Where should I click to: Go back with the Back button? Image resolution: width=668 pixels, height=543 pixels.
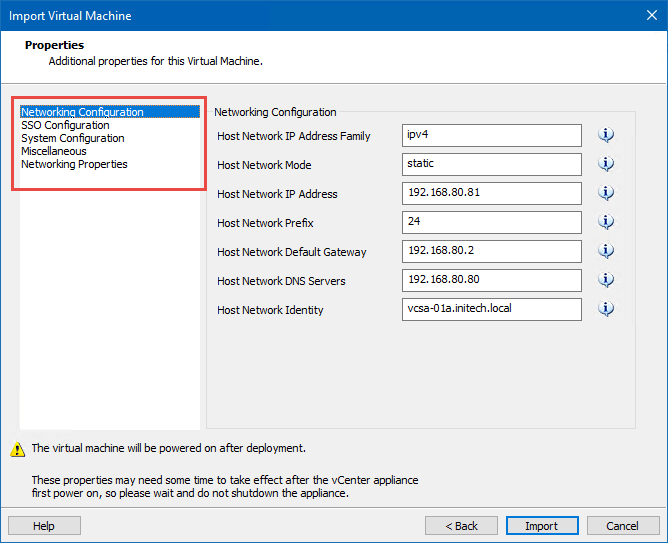pos(461,526)
